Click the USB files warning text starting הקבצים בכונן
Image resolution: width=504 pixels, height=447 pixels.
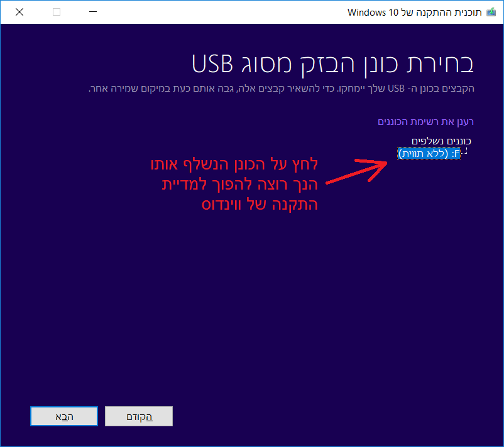tap(282, 89)
